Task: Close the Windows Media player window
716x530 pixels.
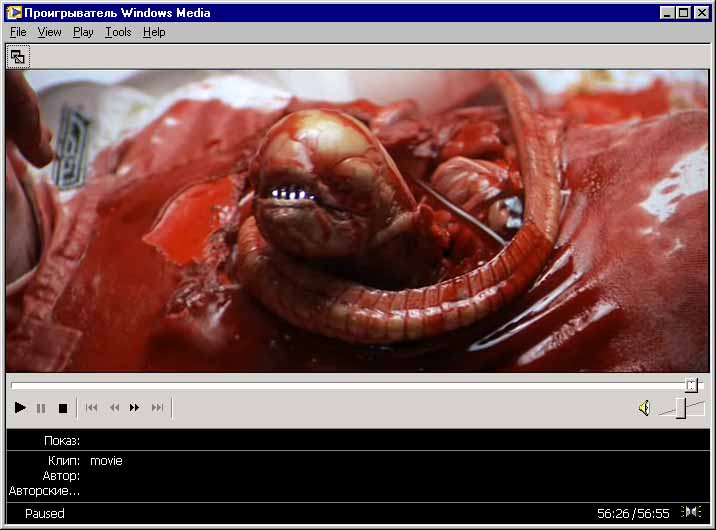Action: [701, 13]
